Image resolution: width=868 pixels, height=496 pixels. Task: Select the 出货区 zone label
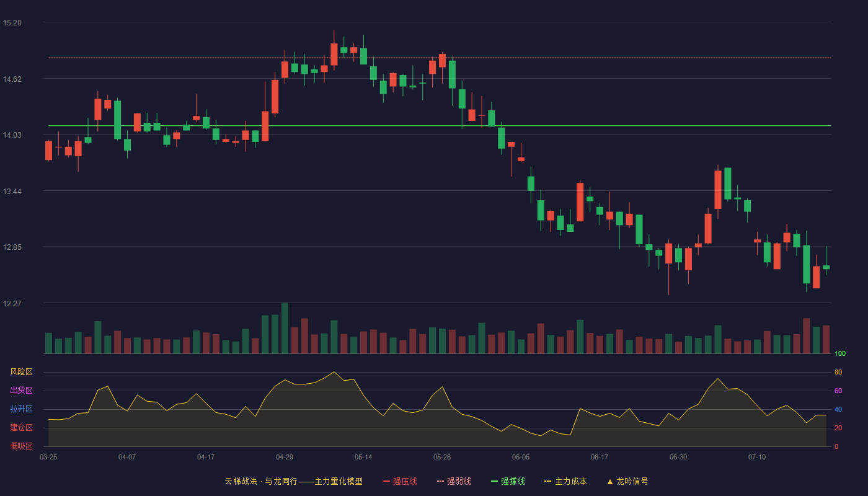click(x=21, y=391)
